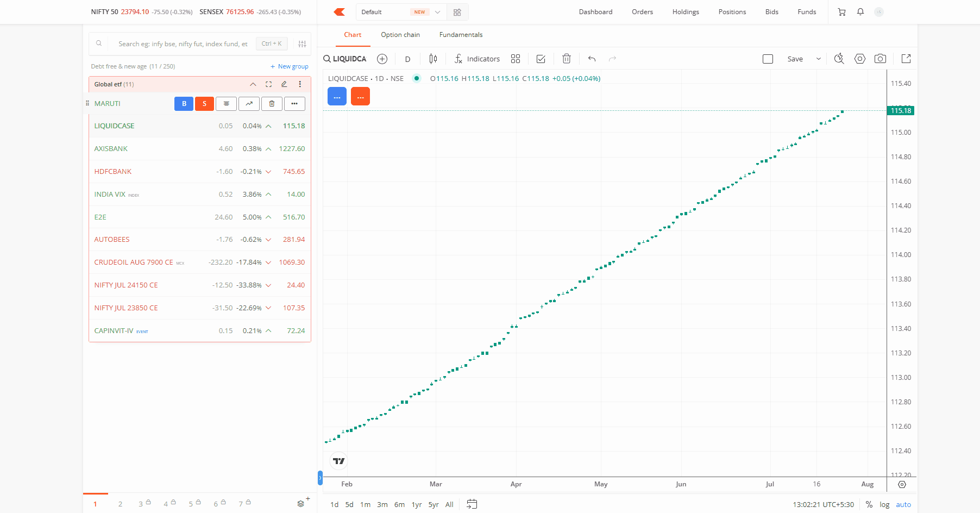Redo the chart action
Image resolution: width=980 pixels, height=513 pixels.
[613, 59]
